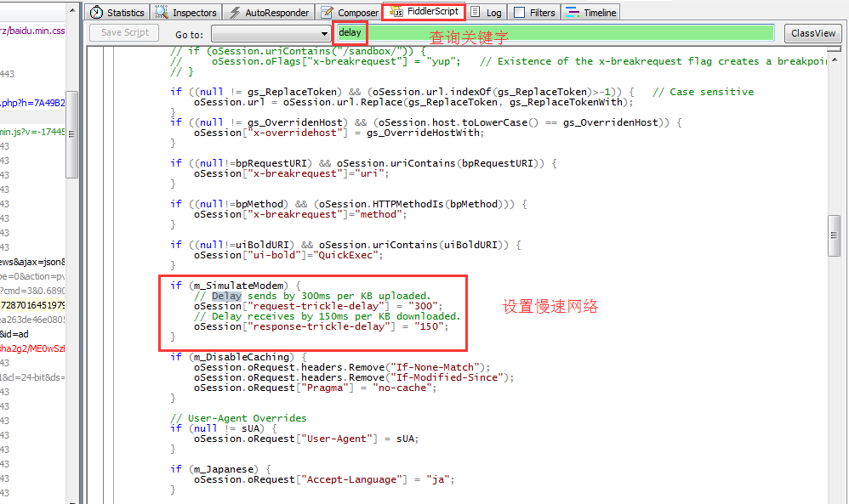Click the m_Japanese condition line

(220, 469)
